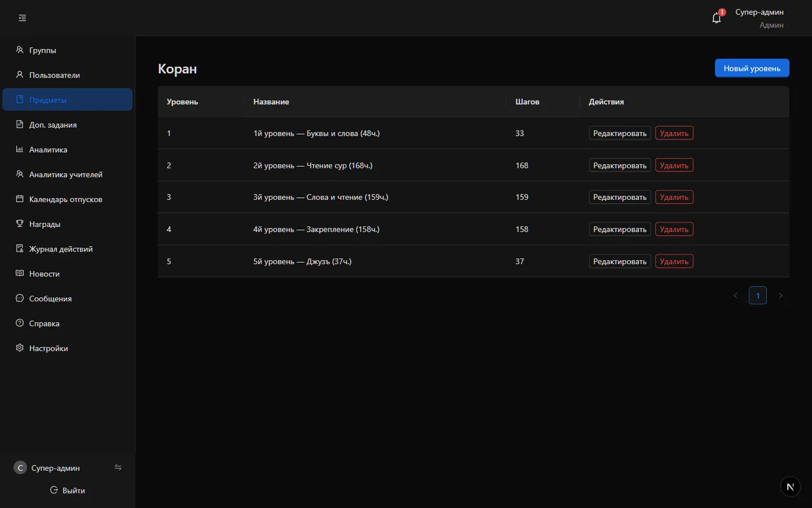The height and width of the screenshot is (508, 812).
Task: Click the Награды trophy icon
Action: (x=20, y=224)
